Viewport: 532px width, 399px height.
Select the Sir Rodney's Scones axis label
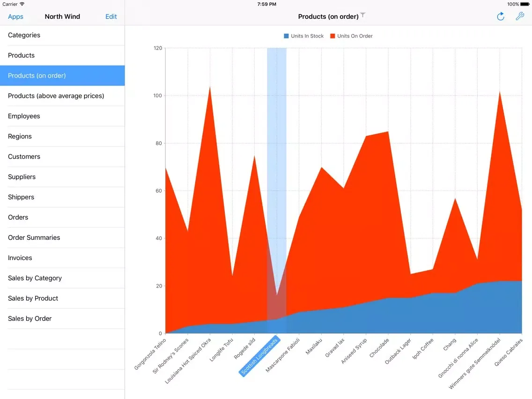[170, 356]
